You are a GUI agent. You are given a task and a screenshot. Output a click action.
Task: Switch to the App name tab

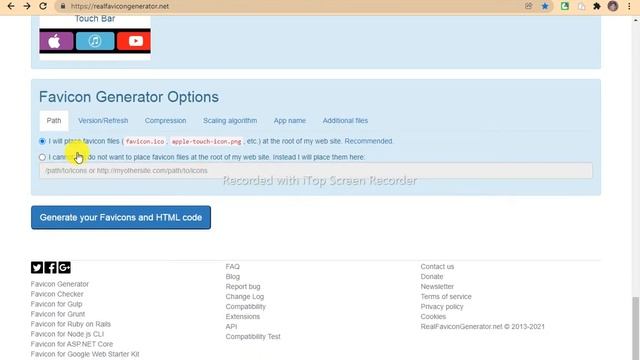point(290,120)
